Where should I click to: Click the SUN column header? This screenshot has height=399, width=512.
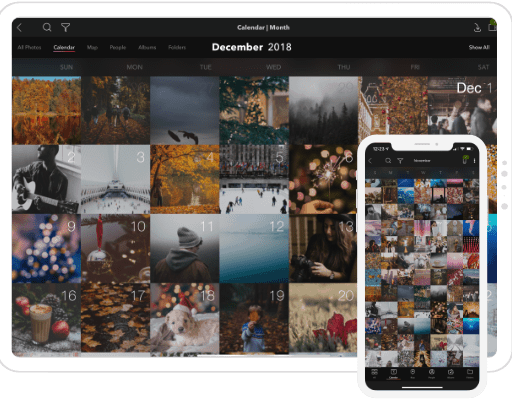point(66,67)
